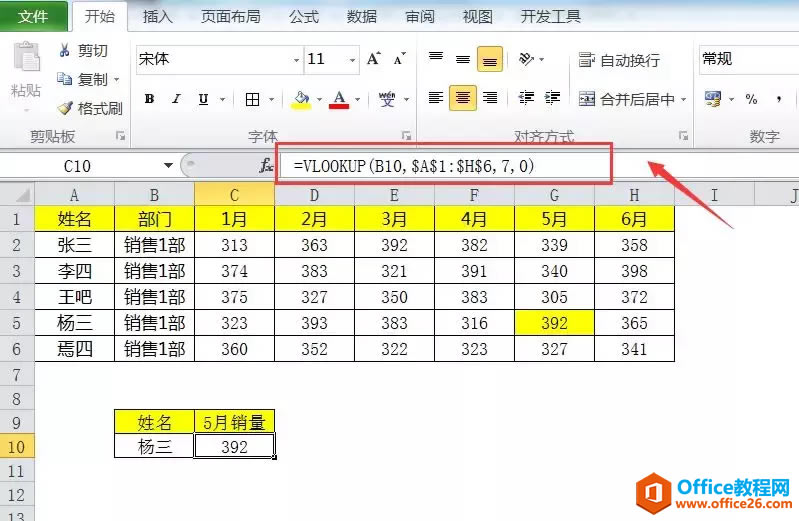The width and height of the screenshot is (799, 521).
Task: Select column G header
Action: [554, 195]
